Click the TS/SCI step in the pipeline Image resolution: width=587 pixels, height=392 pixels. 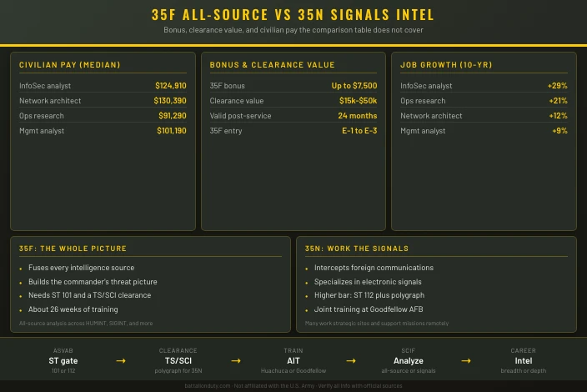[178, 361]
